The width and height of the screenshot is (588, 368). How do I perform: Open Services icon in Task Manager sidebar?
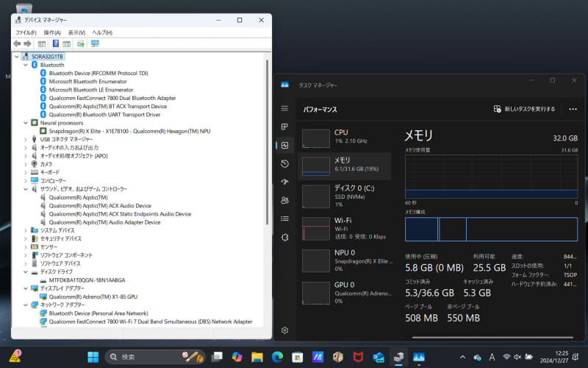284,237
